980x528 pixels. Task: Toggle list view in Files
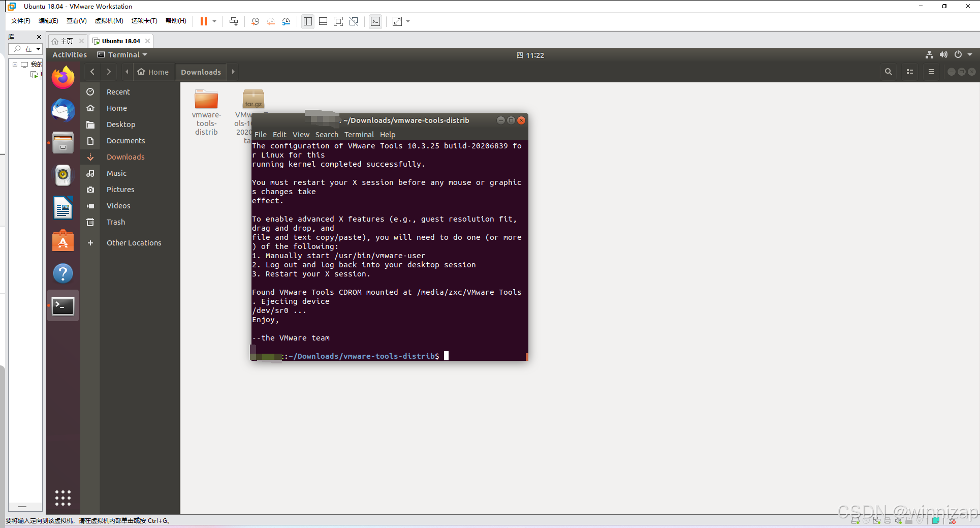pos(910,72)
